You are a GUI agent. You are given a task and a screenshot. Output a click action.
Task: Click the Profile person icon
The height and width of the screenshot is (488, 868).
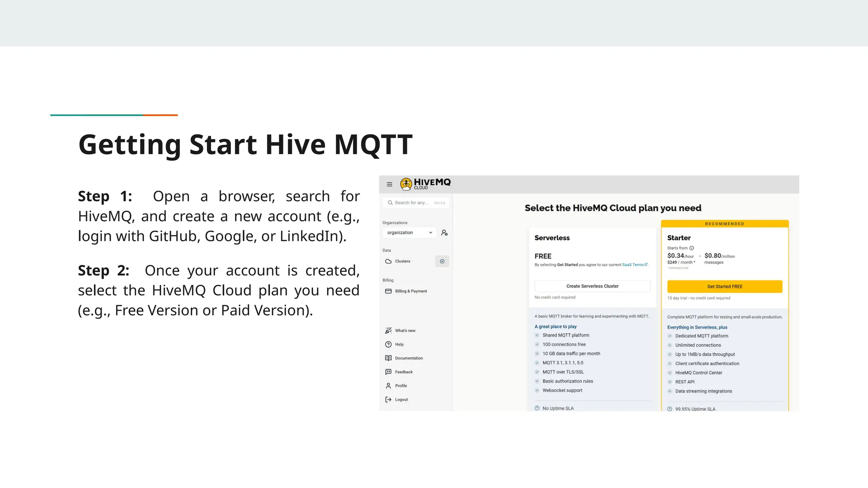[388, 385]
